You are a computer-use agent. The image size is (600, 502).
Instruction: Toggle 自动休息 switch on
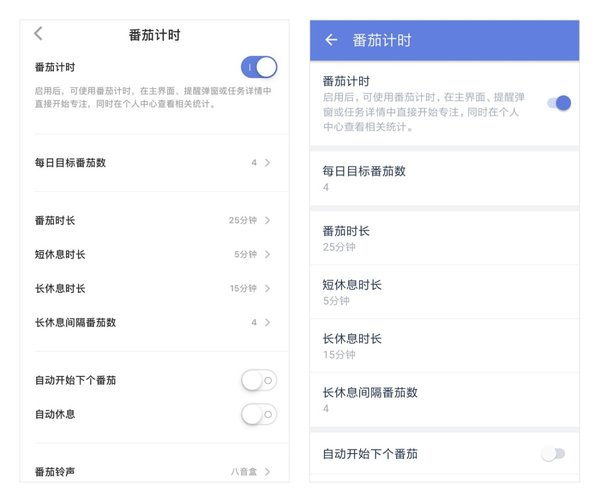[259, 413]
